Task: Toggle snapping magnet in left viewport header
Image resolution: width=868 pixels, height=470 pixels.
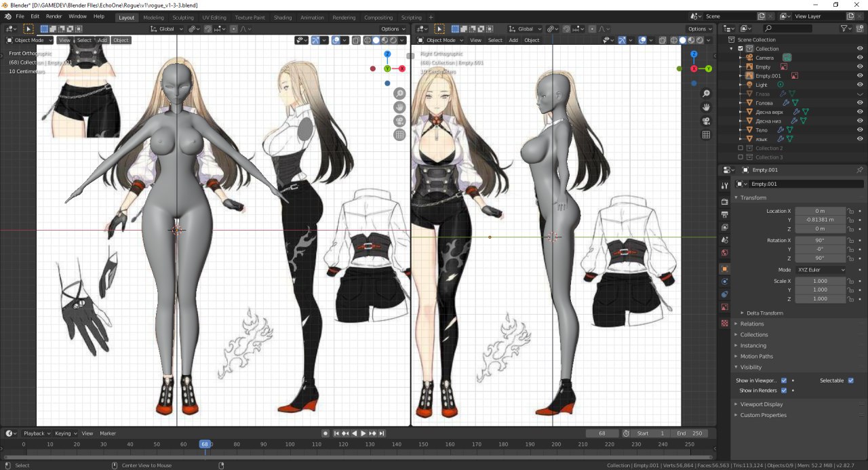Action: click(x=208, y=29)
